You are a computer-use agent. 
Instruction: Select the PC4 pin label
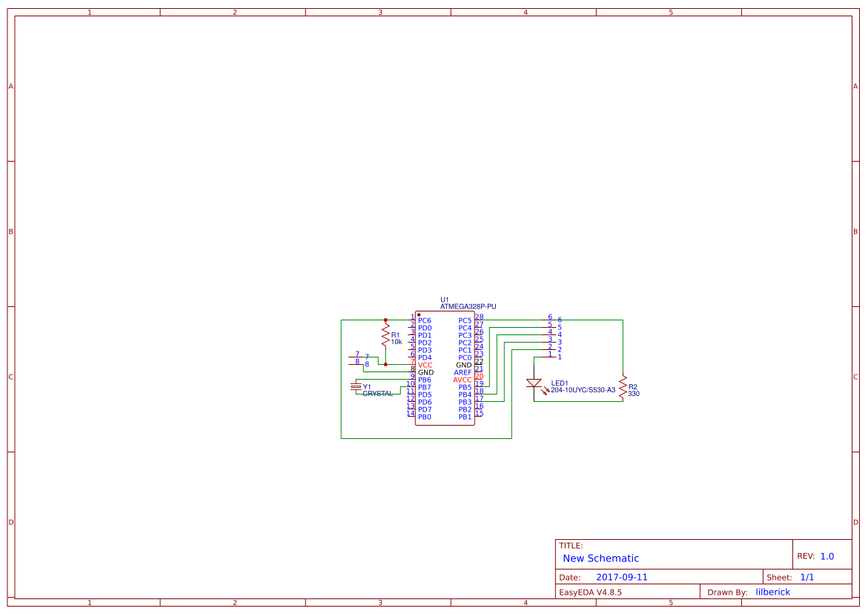pyautogui.click(x=465, y=328)
